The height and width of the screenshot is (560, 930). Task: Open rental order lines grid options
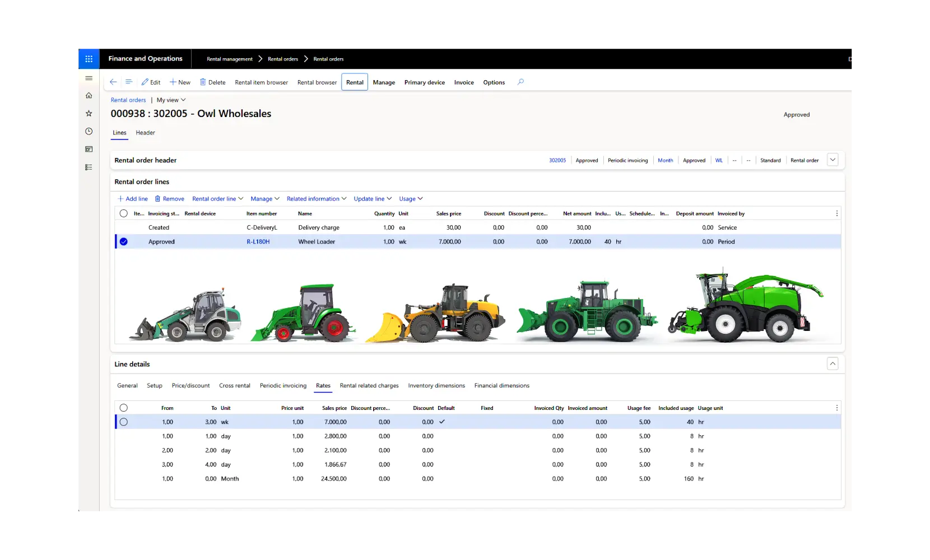(x=837, y=213)
